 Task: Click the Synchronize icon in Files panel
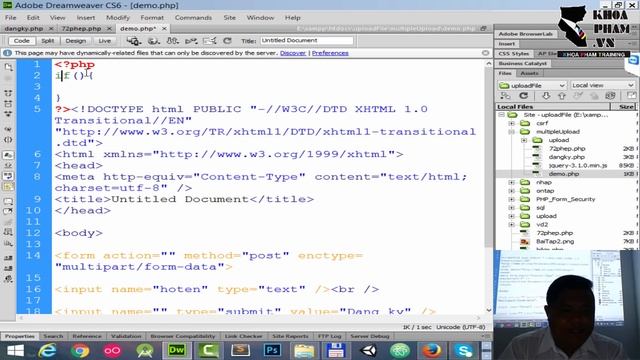[610, 96]
